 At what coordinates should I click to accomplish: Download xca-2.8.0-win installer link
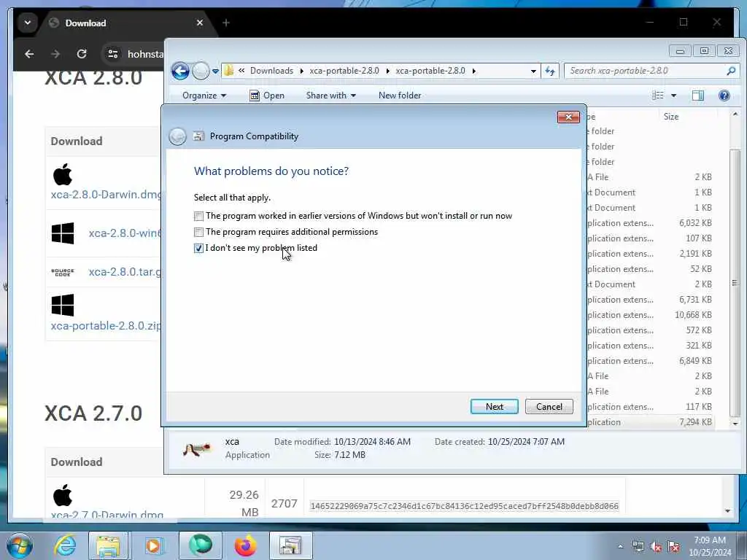tap(125, 233)
